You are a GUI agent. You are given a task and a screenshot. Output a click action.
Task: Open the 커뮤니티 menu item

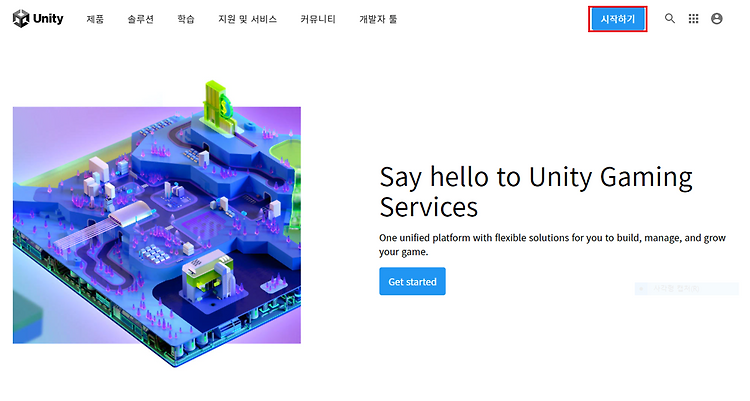point(318,19)
